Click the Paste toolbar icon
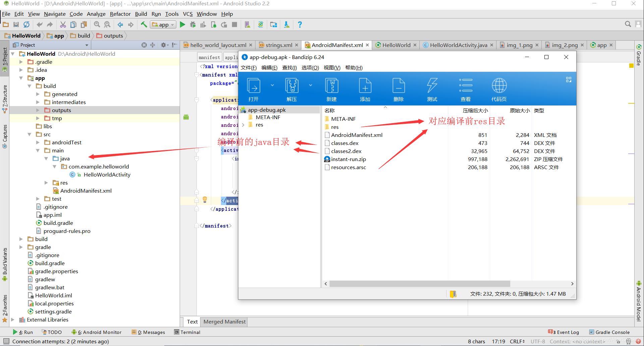The image size is (644, 346). pos(84,24)
